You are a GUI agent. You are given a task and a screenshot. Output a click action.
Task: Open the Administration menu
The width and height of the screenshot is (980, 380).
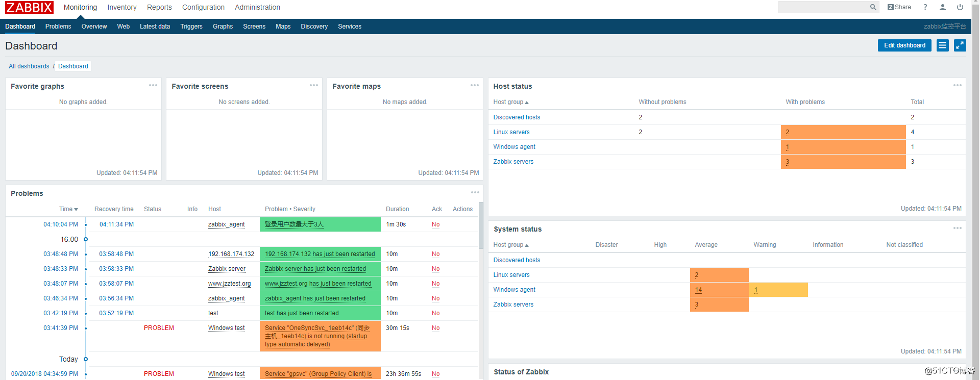pyautogui.click(x=257, y=7)
